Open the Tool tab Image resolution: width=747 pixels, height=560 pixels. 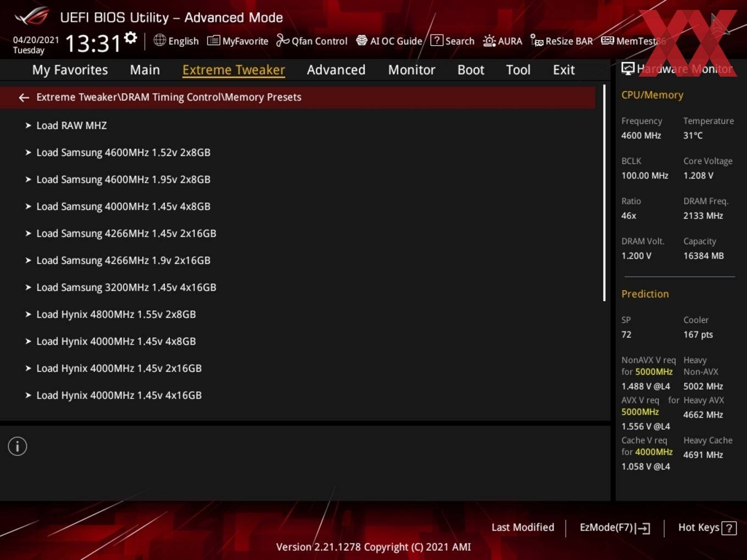pos(518,70)
